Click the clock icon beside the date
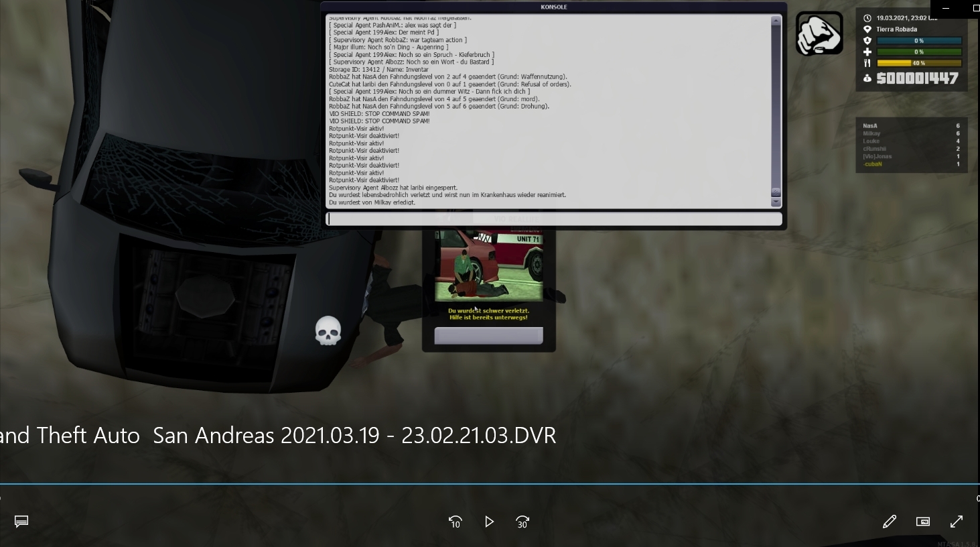 [867, 18]
